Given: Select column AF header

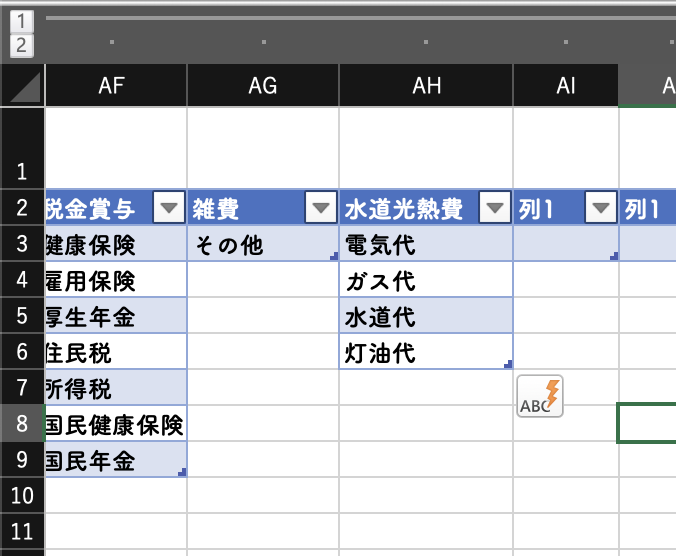Looking at the screenshot, I should click(x=116, y=86).
